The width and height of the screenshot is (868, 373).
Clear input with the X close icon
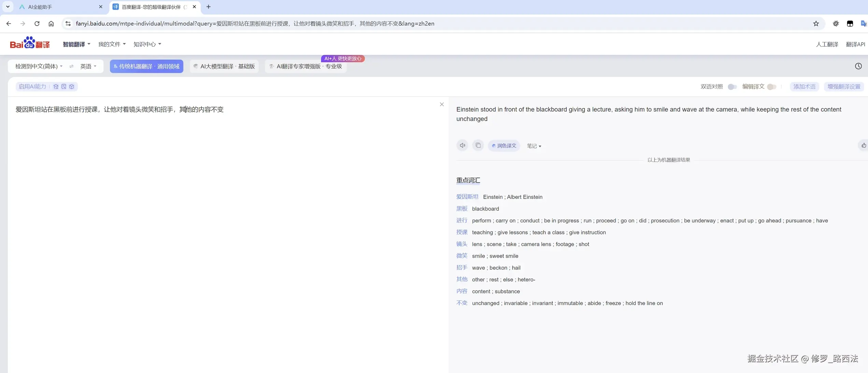point(441,104)
